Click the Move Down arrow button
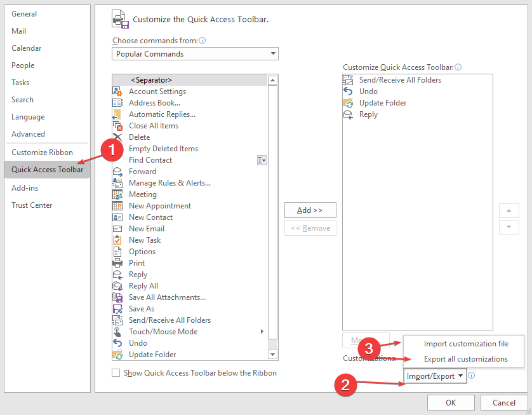The height and width of the screenshot is (415, 532). coord(509,227)
